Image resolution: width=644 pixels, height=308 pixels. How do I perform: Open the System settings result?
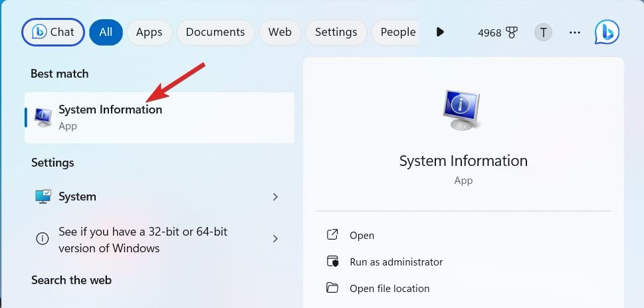(x=160, y=196)
